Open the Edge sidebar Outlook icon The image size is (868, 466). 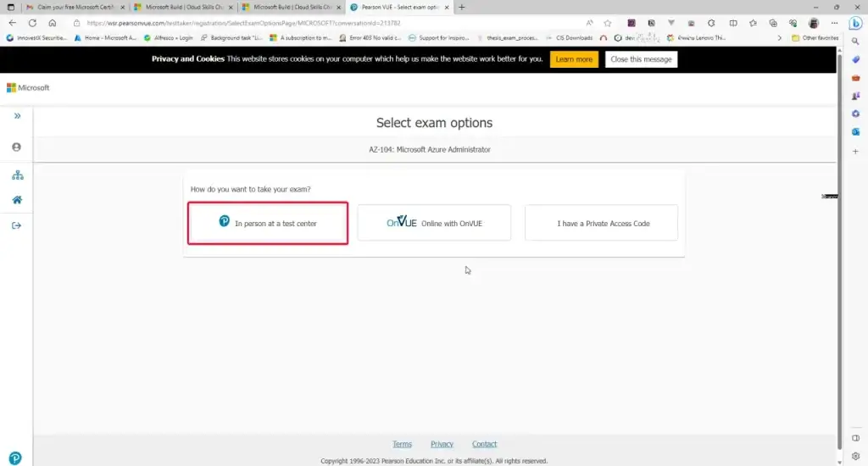[x=855, y=131]
